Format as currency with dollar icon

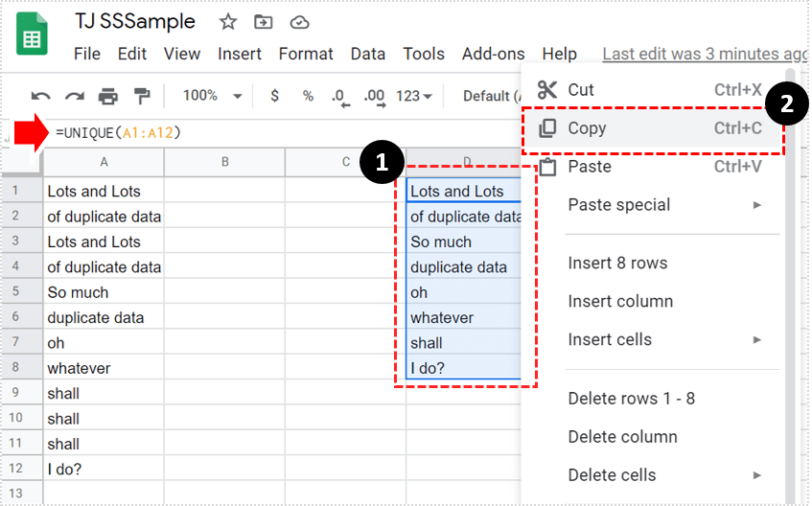click(275, 96)
